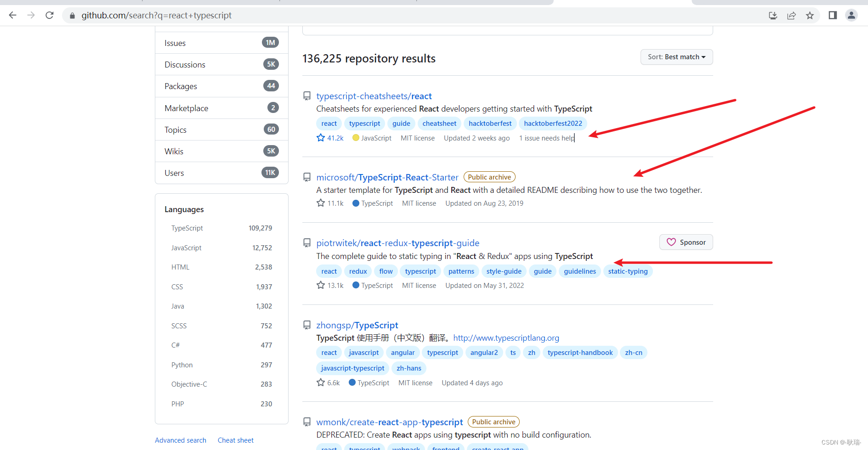Star the typescript-cheatsheets/react repository
Image resolution: width=868 pixels, height=450 pixels.
pyautogui.click(x=321, y=138)
